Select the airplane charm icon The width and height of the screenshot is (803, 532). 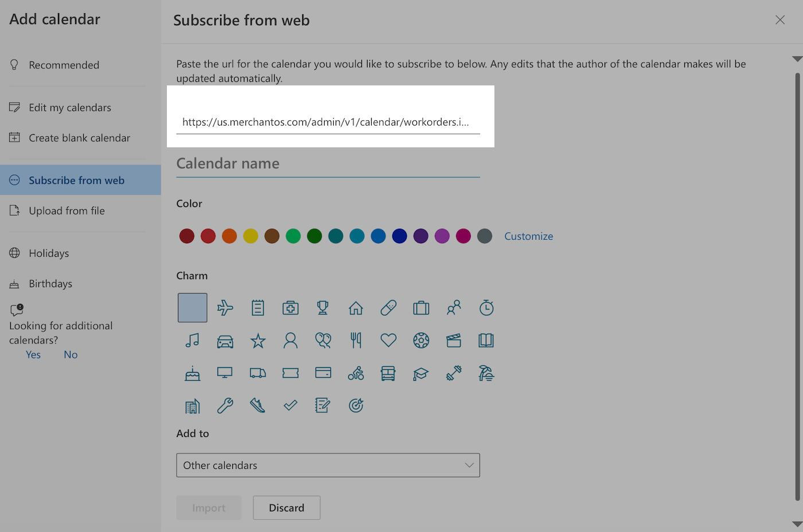click(x=225, y=307)
